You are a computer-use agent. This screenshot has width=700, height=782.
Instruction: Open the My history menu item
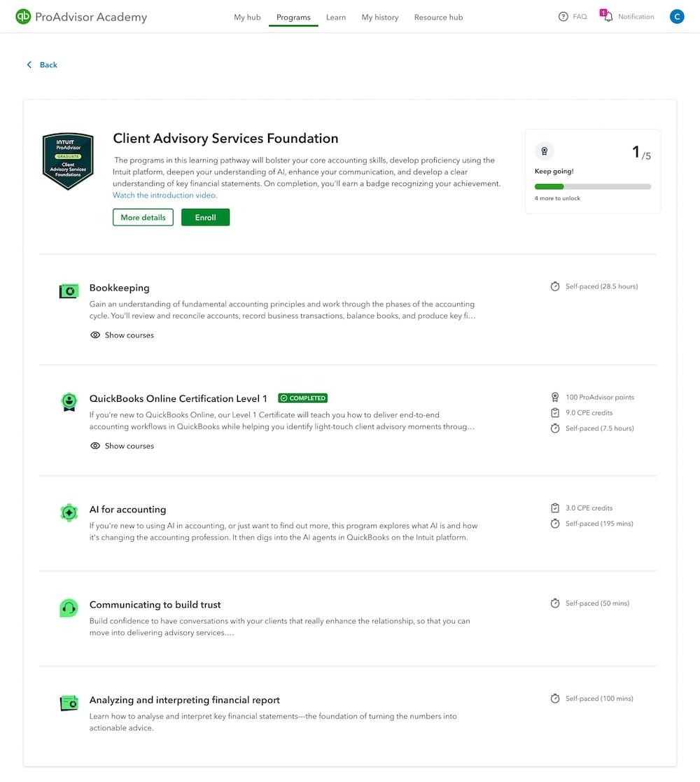tap(379, 18)
